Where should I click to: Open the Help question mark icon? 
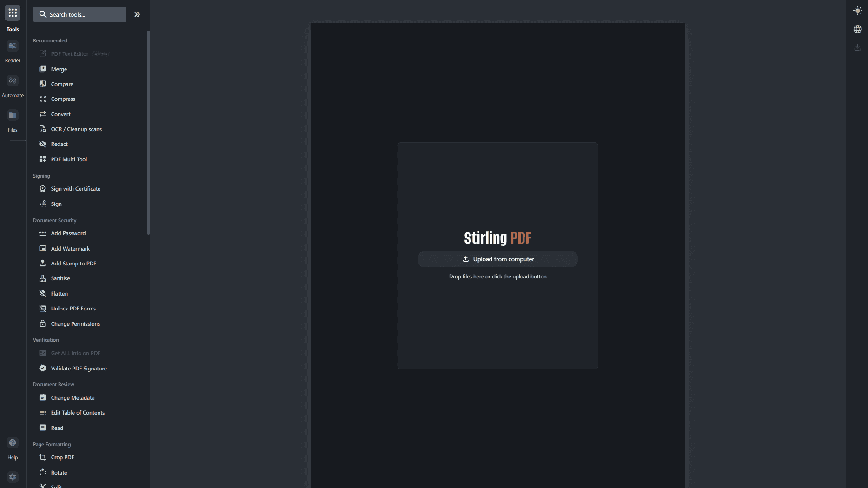(13, 443)
